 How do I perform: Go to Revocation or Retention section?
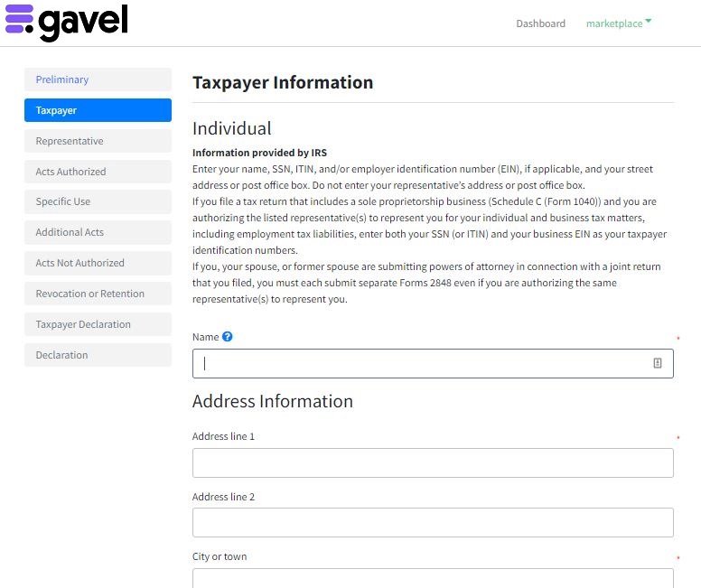tap(98, 294)
